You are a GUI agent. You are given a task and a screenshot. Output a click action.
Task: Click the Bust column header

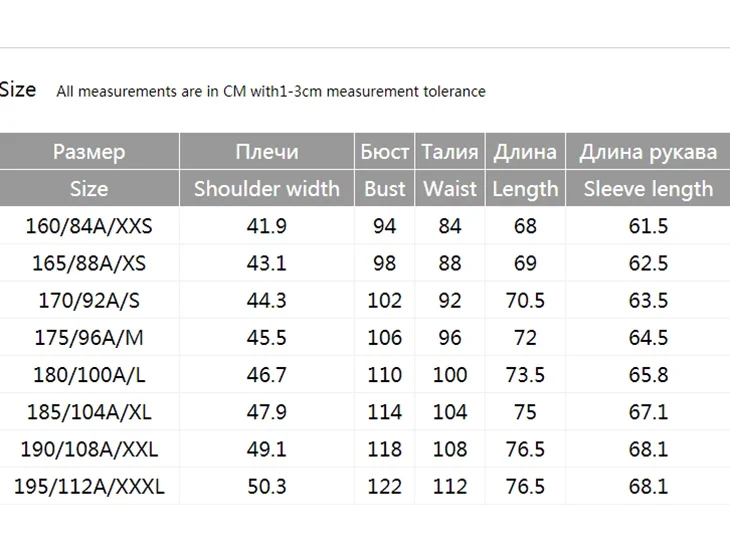(x=385, y=189)
